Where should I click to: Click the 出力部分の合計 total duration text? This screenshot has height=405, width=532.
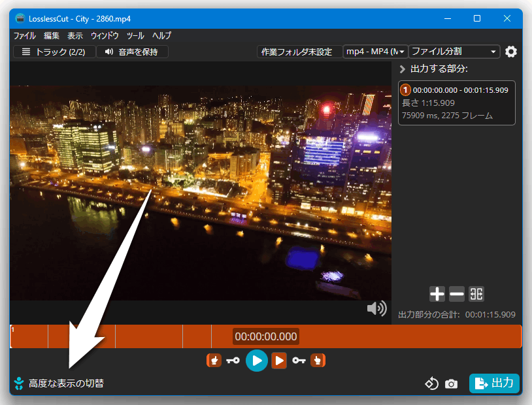pos(457,315)
